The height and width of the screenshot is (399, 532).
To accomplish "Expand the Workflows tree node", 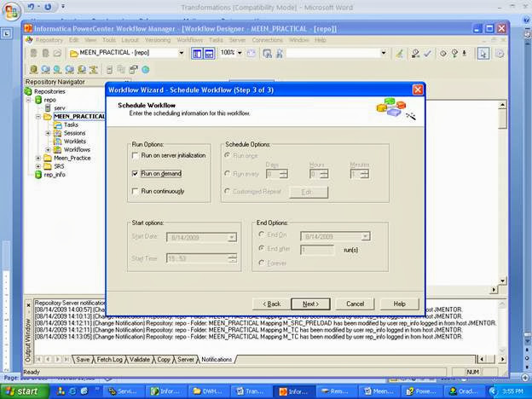I will [x=48, y=150].
